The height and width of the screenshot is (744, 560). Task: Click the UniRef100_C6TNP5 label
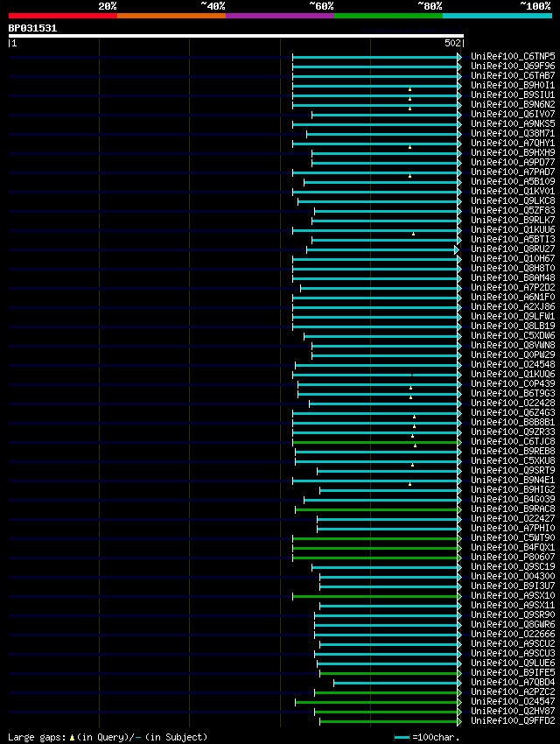(x=513, y=57)
